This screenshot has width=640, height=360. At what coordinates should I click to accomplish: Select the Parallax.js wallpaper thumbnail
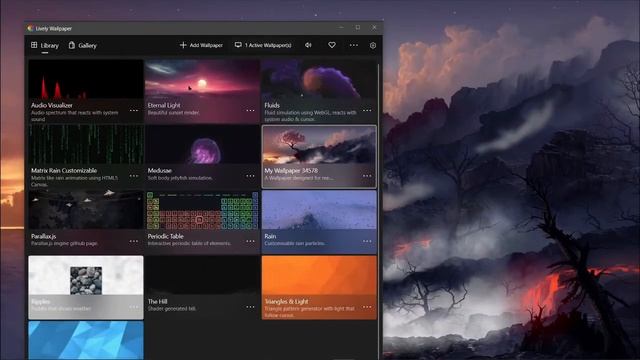pyautogui.click(x=86, y=210)
